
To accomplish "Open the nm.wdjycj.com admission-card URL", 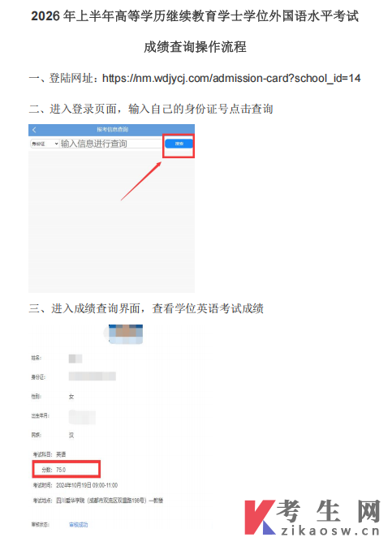I will (x=231, y=78).
